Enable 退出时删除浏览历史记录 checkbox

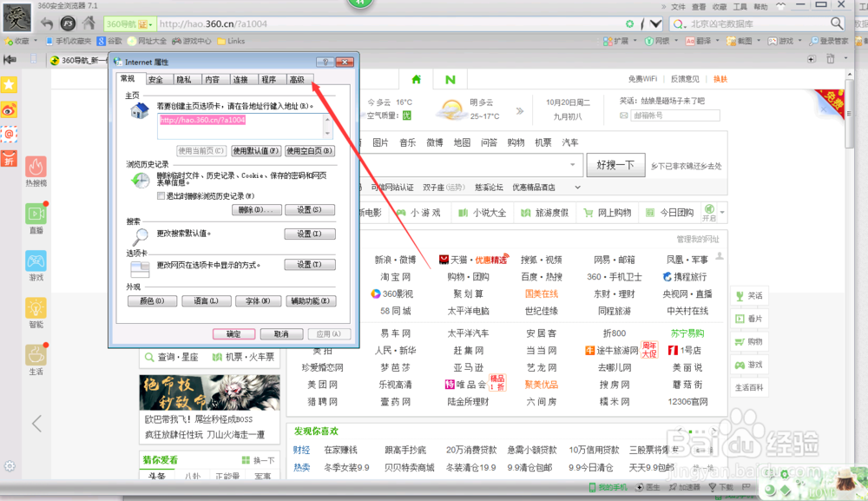coord(159,197)
